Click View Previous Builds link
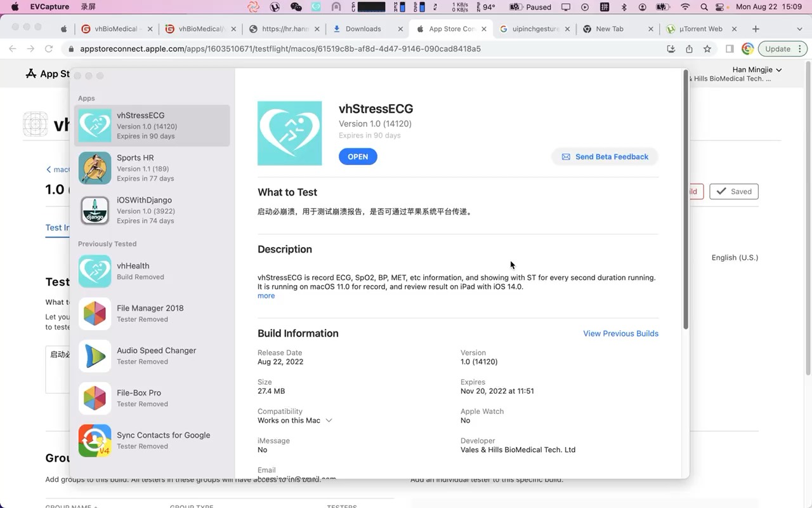 620,333
